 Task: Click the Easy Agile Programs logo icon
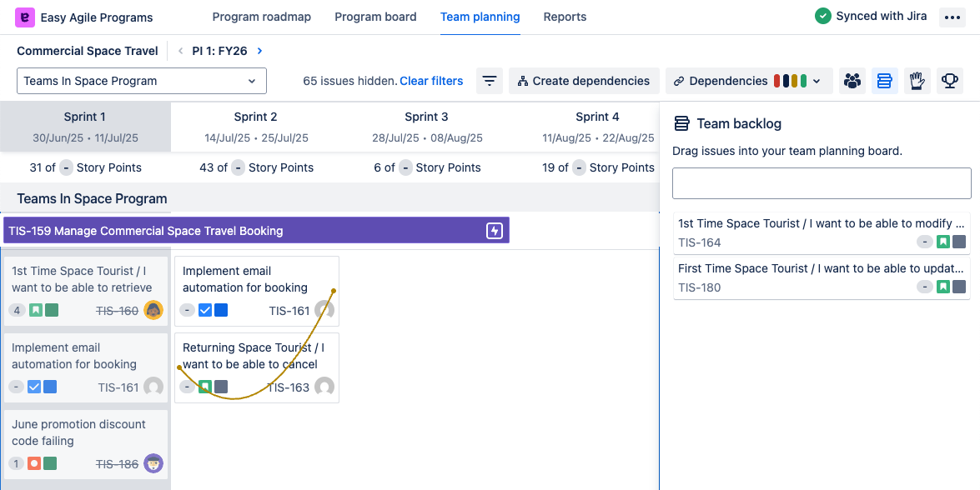tap(25, 17)
